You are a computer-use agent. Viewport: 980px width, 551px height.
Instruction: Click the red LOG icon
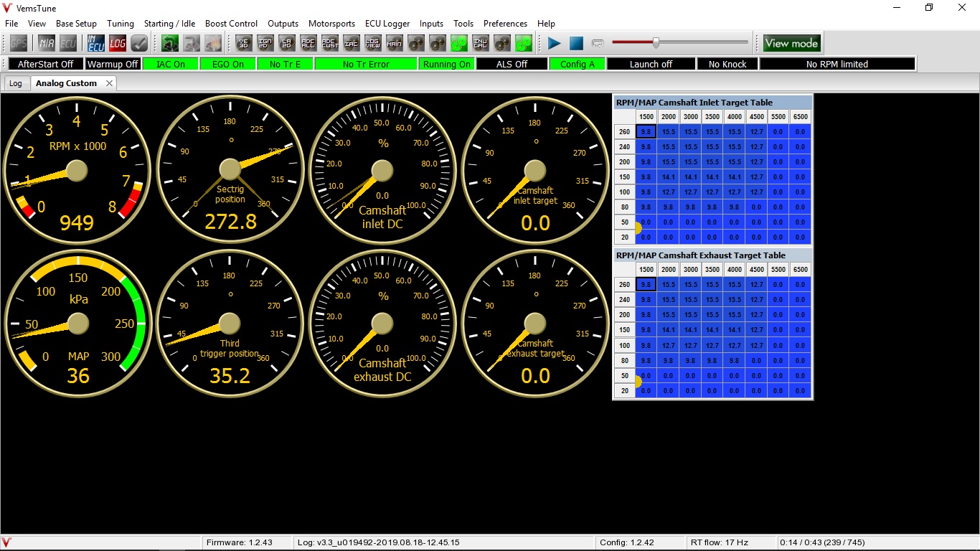point(118,43)
